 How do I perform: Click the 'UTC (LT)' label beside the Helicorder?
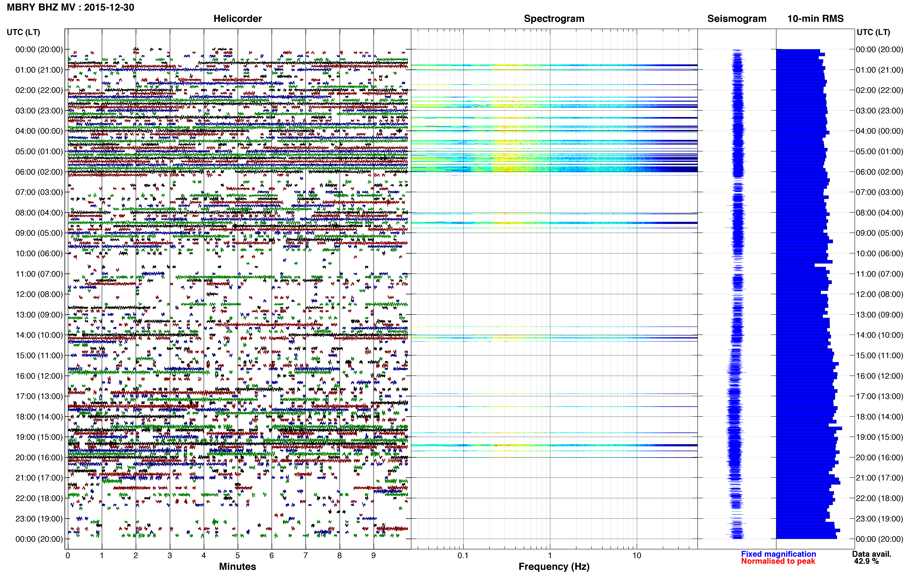[x=23, y=32]
